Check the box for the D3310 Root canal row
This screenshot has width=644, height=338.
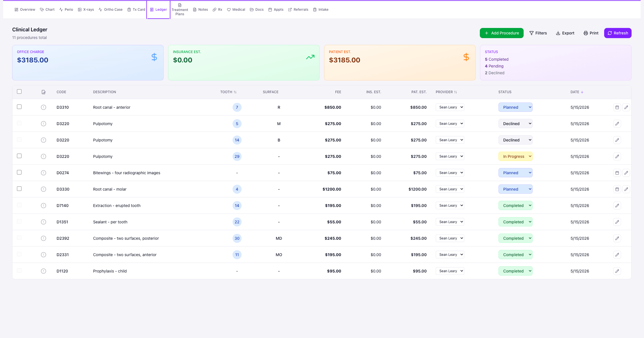[19, 107]
